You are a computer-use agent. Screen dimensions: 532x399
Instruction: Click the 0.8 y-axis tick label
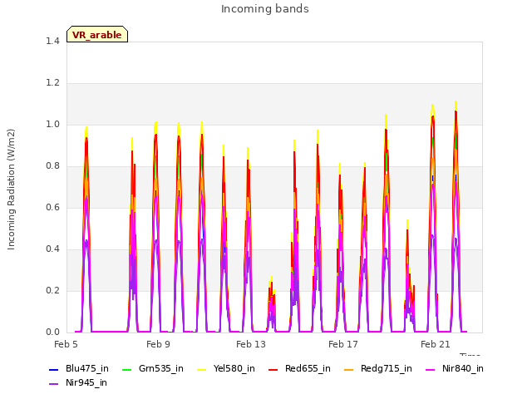click(x=52, y=166)
